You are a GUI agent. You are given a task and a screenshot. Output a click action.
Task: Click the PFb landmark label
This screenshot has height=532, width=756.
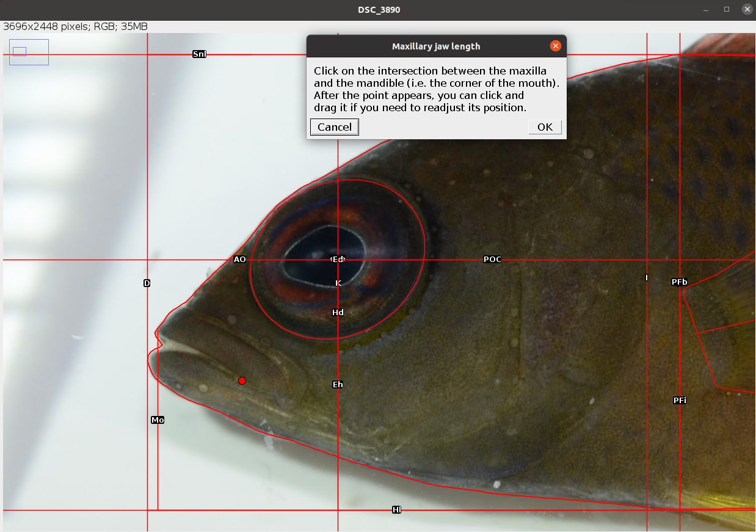tap(679, 282)
